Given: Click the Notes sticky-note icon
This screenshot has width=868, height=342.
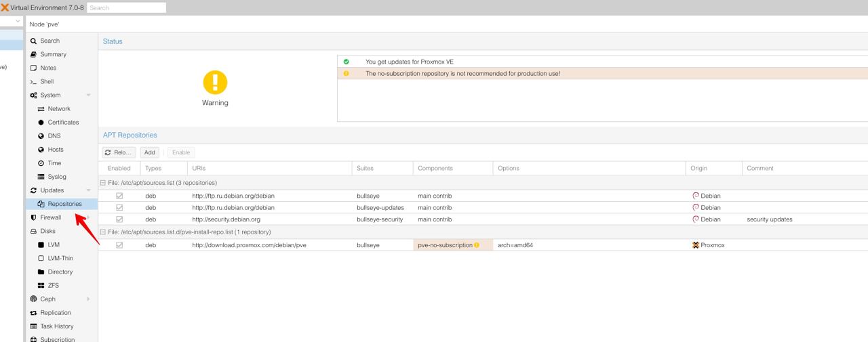Looking at the screenshot, I should click(x=33, y=68).
